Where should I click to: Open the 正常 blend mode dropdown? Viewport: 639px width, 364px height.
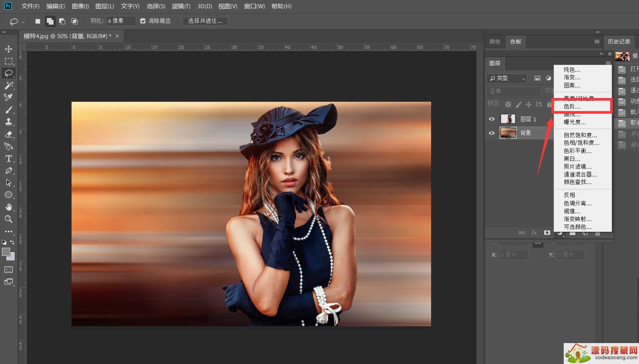tap(514, 91)
